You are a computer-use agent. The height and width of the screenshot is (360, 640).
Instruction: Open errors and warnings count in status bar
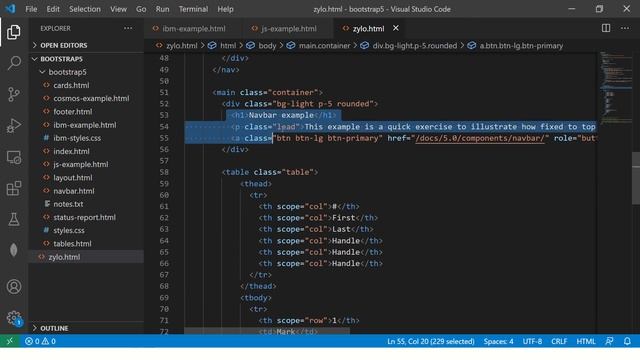tap(40, 341)
